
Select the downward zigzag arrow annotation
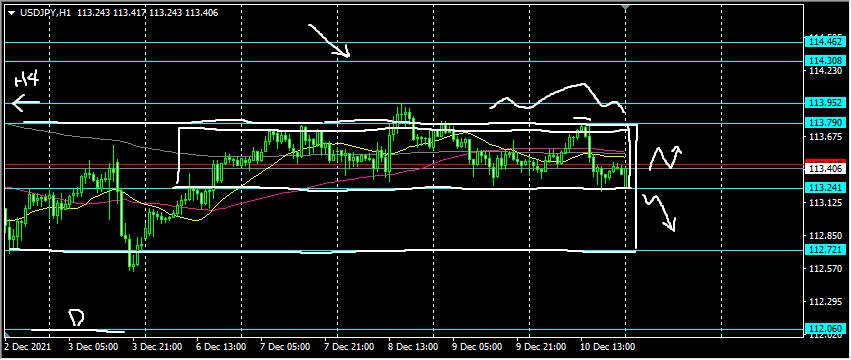point(659,213)
